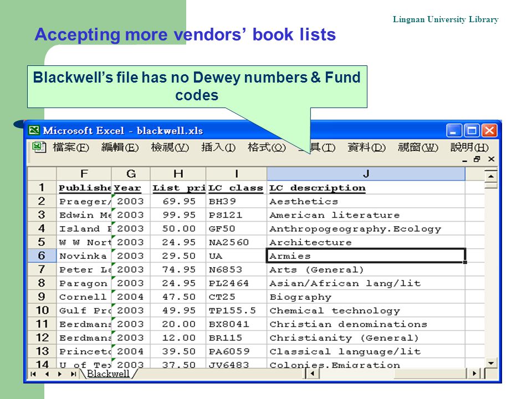Screen dimensions: 532x399
Task: Select the cell 'Classical language/lit'
Action: (366, 351)
